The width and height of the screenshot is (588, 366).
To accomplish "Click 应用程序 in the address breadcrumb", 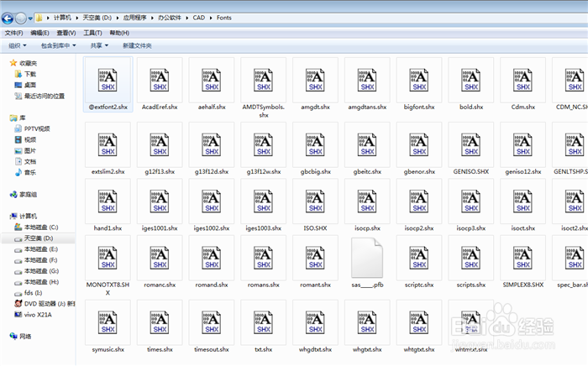I will pyautogui.click(x=135, y=18).
